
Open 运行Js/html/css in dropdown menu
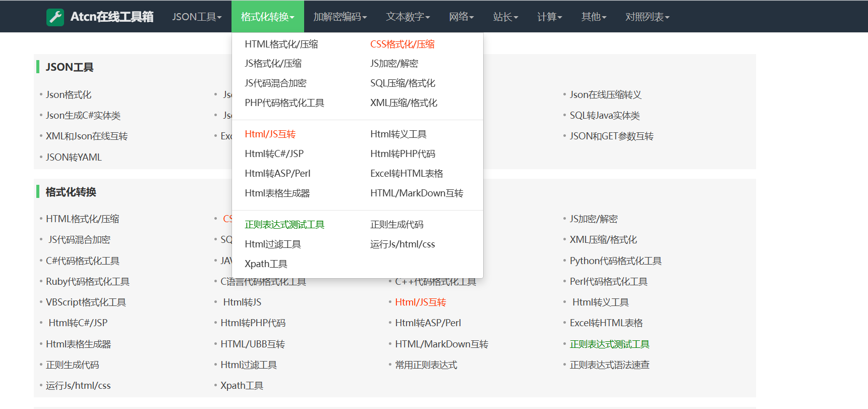point(402,244)
